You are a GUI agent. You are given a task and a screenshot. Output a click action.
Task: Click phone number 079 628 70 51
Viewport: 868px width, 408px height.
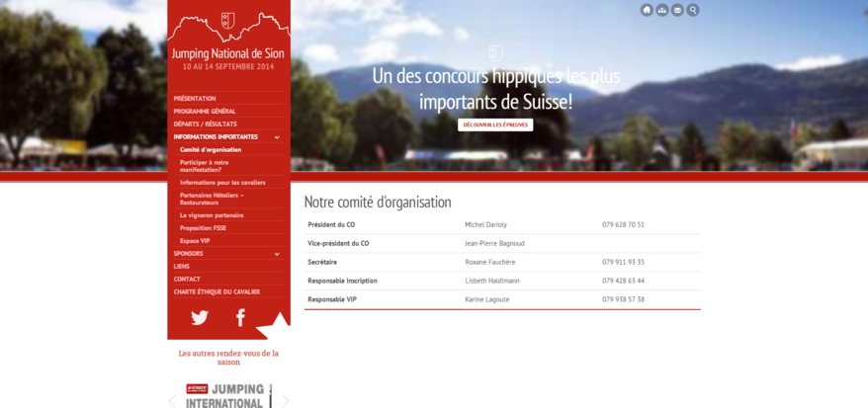click(x=624, y=224)
